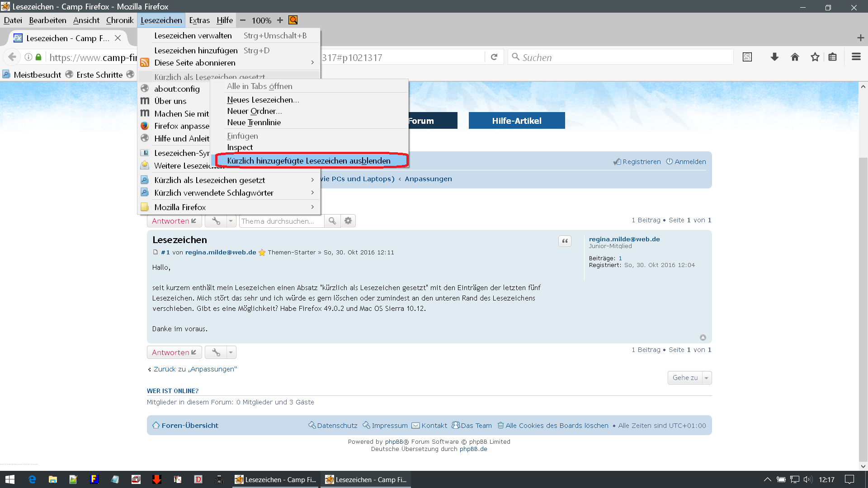Image resolution: width=868 pixels, height=488 pixels.
Task: Click the downloads arrow icon in toolbar
Action: click(774, 57)
